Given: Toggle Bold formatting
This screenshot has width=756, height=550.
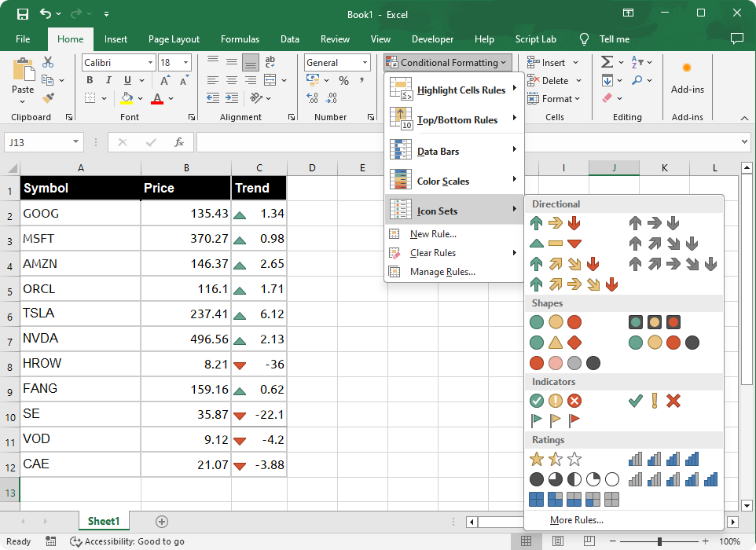Looking at the screenshot, I should coord(90,80).
